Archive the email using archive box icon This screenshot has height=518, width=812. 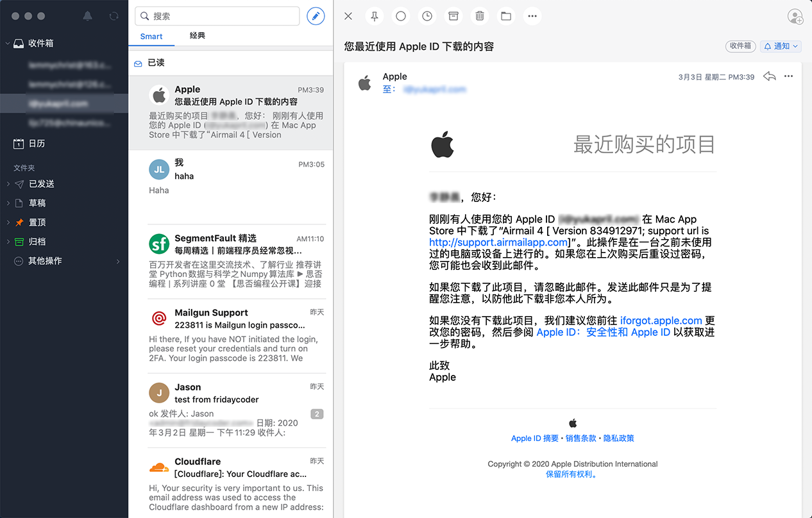pyautogui.click(x=453, y=16)
